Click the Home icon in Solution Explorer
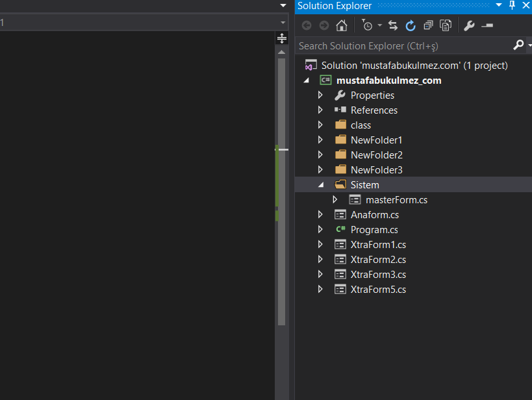 coord(342,26)
